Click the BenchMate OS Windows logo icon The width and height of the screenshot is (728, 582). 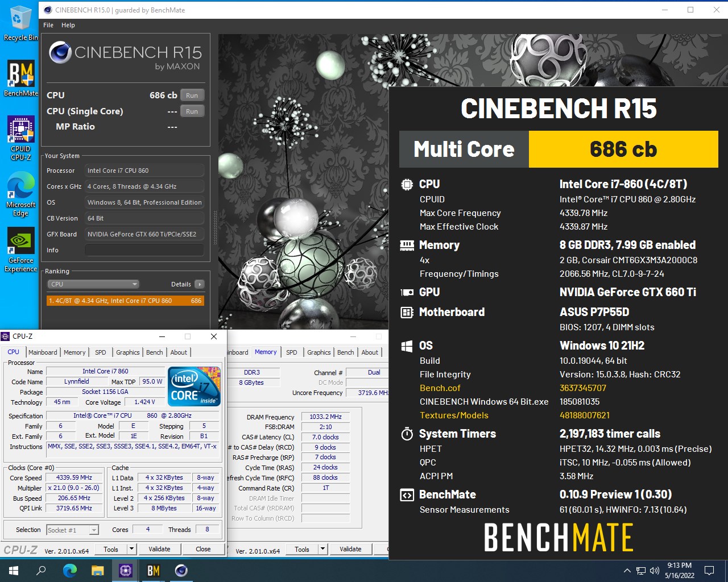(407, 346)
